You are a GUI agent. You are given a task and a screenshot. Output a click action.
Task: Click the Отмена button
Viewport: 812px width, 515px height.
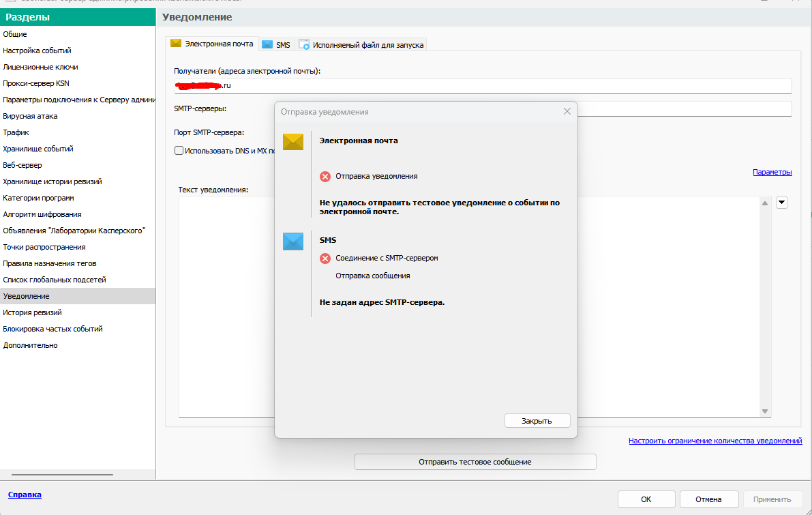pos(708,499)
